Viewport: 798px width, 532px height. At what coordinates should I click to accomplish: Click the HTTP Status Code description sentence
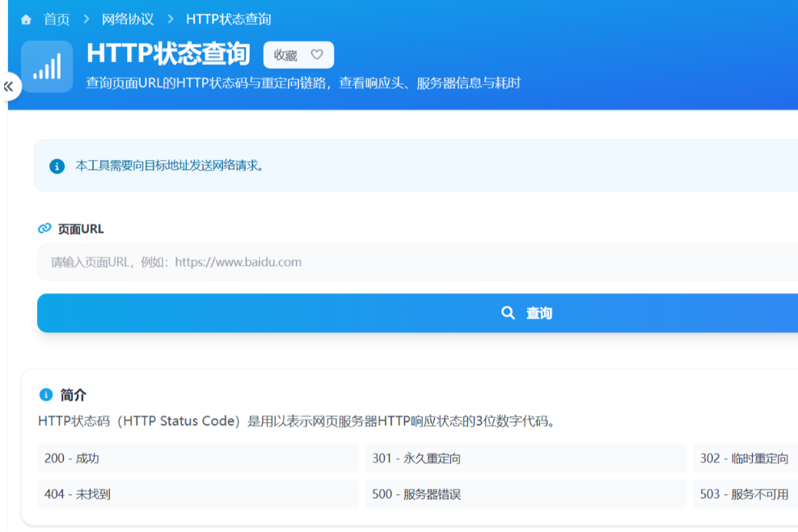pos(298,421)
